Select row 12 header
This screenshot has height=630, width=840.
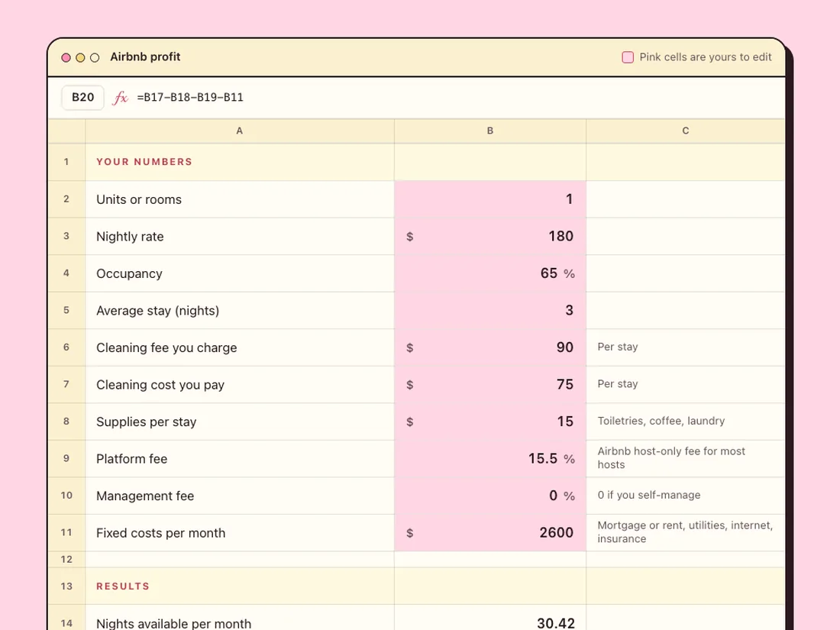[x=66, y=559]
